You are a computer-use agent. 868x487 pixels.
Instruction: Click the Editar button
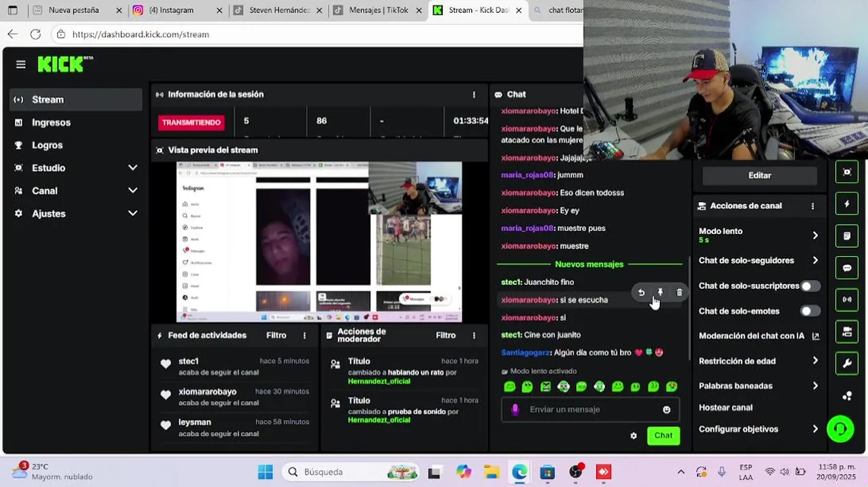(760, 175)
